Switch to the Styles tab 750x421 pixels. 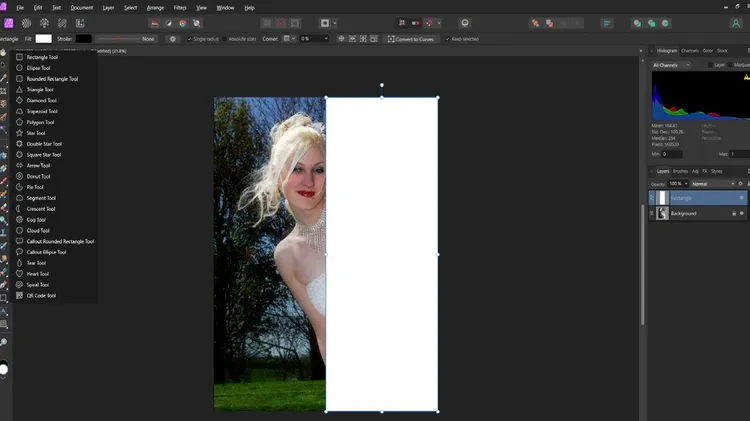click(x=716, y=171)
